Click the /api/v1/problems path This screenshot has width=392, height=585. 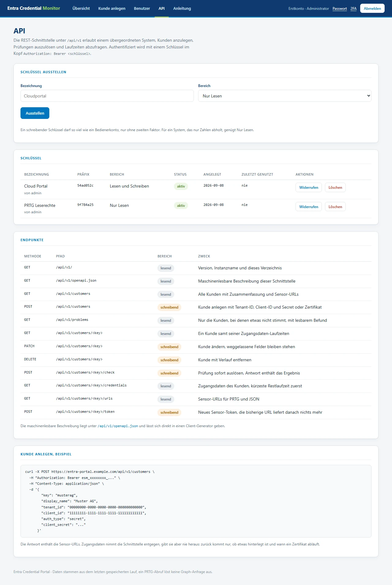pos(72,320)
